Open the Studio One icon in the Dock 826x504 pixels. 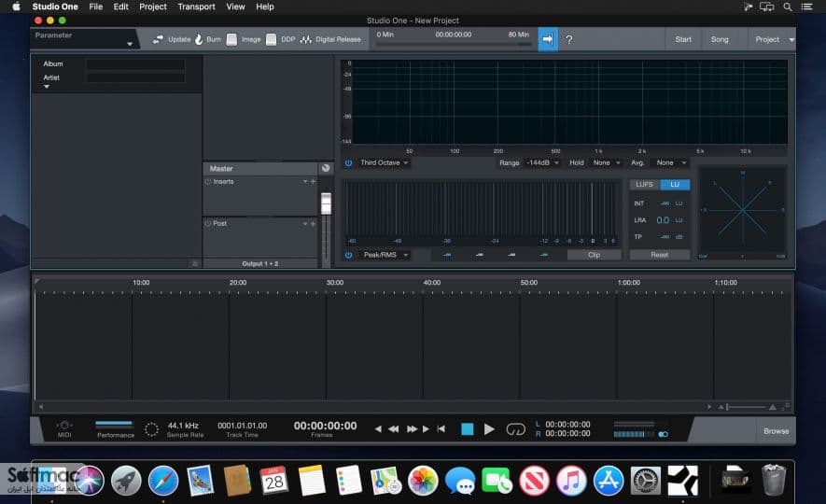682,481
